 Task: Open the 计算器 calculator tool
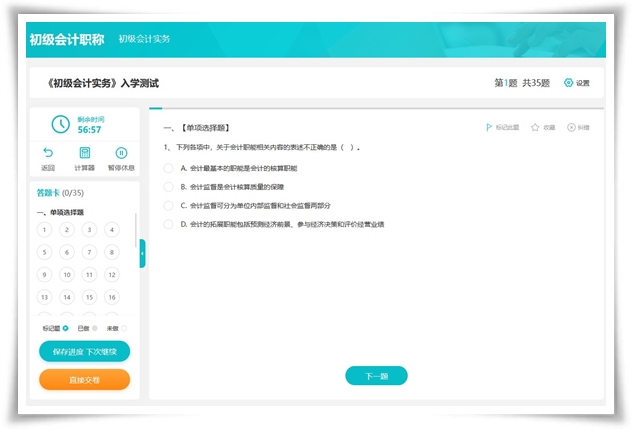tap(84, 153)
